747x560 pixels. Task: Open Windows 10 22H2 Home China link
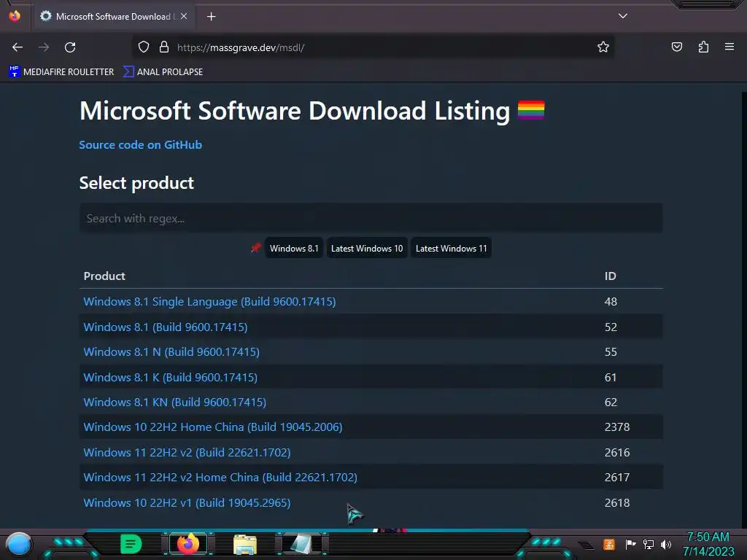click(213, 427)
